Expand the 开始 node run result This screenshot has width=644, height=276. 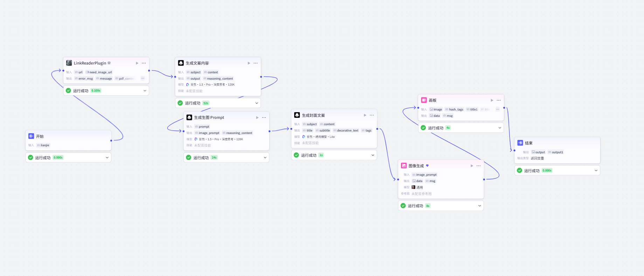[107, 157]
